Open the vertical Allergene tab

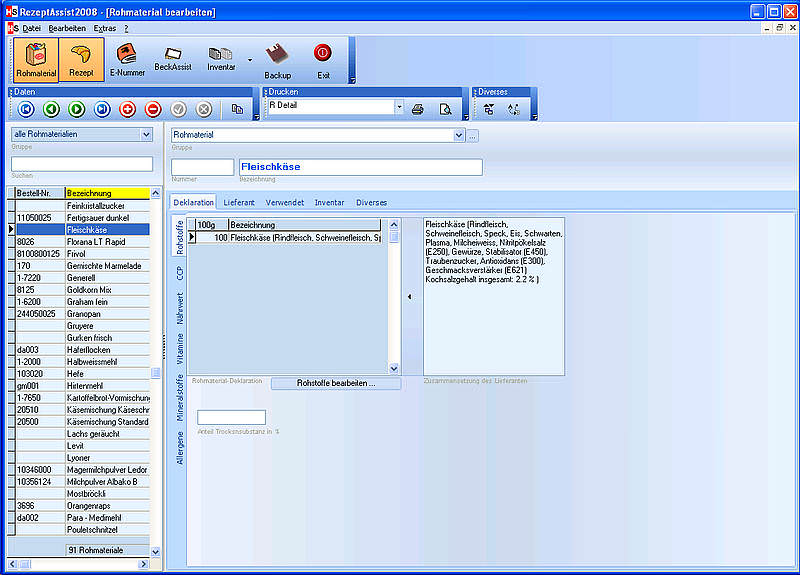(180, 448)
